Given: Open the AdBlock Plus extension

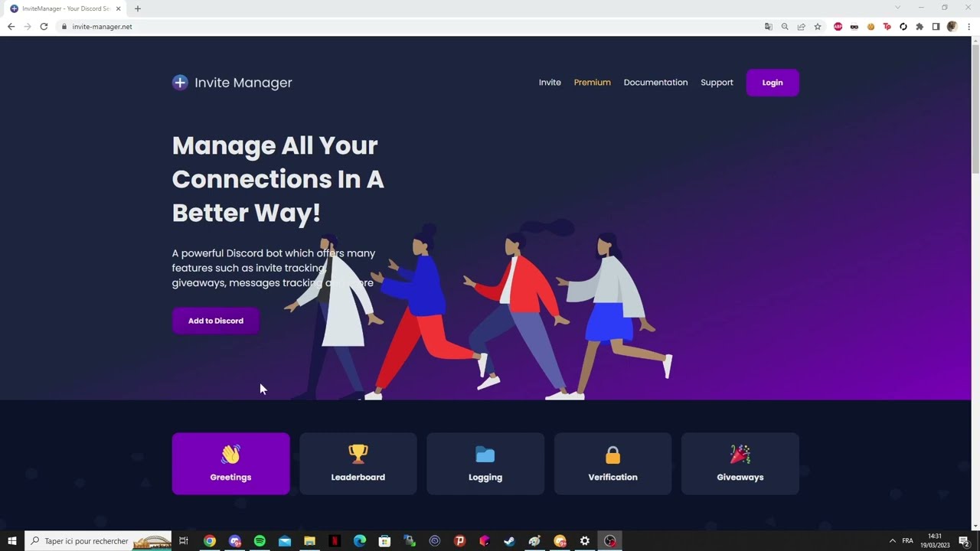Looking at the screenshot, I should pyautogui.click(x=838, y=27).
